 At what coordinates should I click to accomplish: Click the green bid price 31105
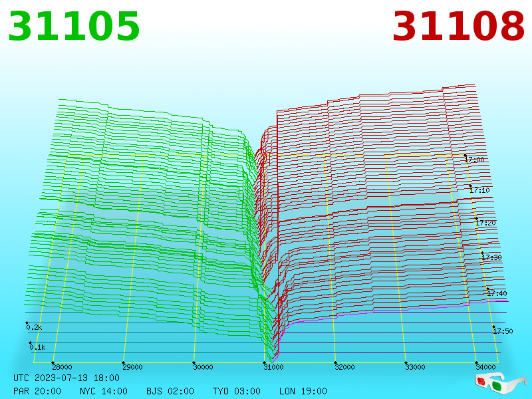(x=74, y=27)
